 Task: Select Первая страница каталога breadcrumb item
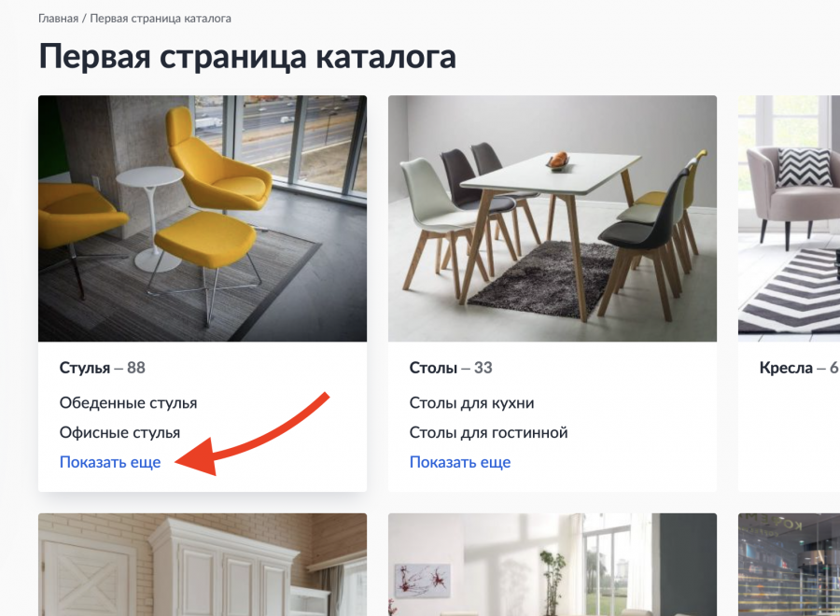tap(161, 19)
